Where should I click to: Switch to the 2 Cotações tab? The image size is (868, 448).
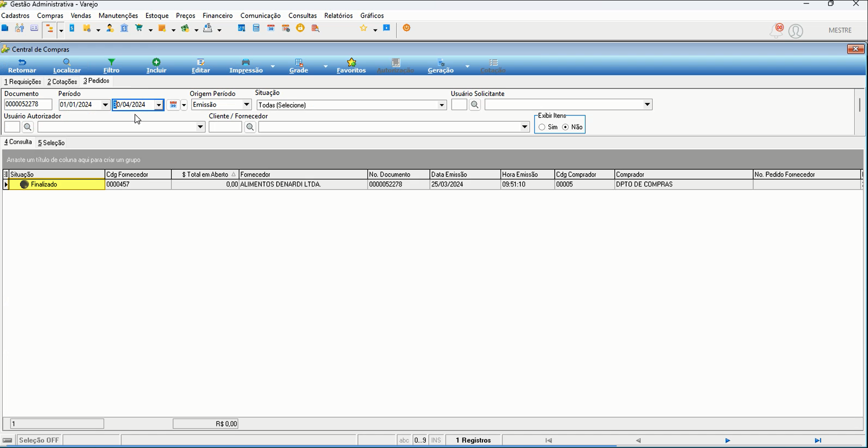pos(62,81)
